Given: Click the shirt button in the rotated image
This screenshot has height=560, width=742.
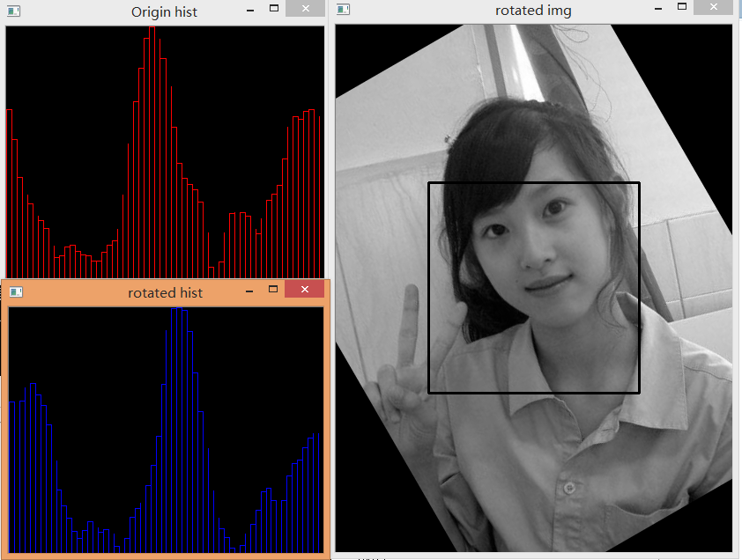Looking at the screenshot, I should 570,487.
